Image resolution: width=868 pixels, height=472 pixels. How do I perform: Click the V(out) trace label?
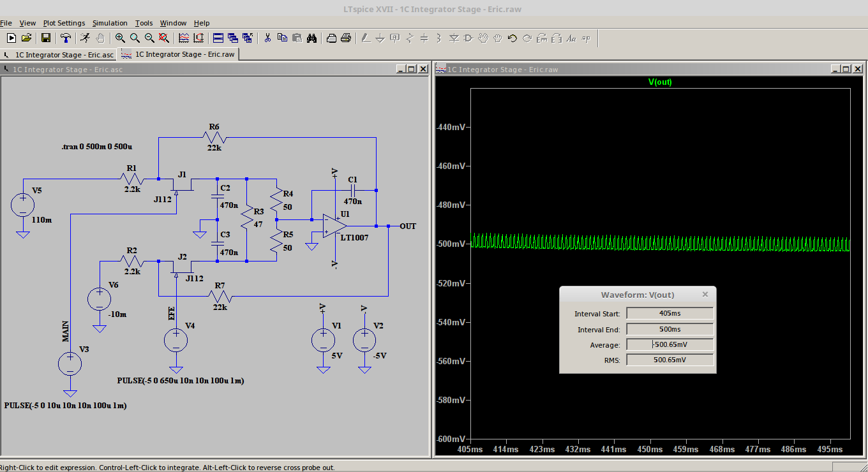point(660,82)
